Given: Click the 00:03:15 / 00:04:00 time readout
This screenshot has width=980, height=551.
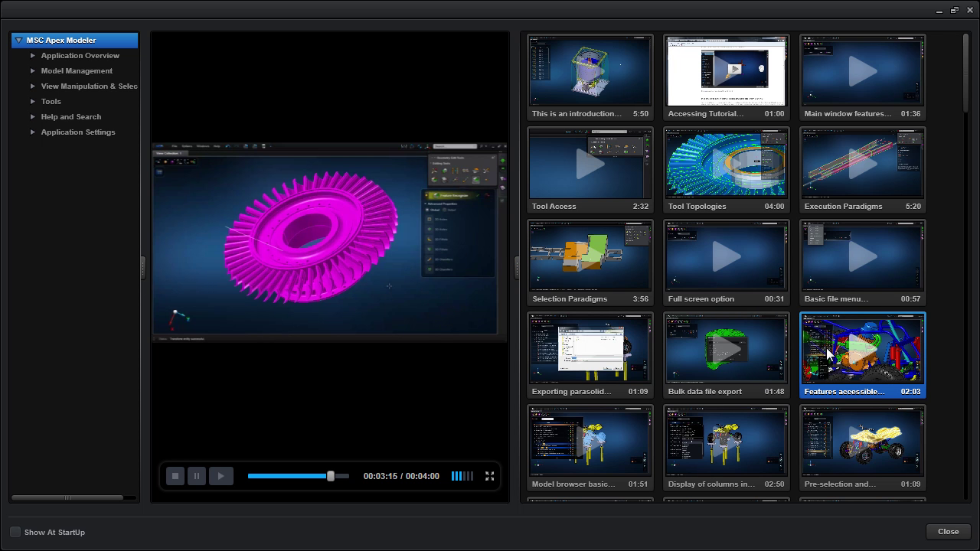Looking at the screenshot, I should pos(401,476).
